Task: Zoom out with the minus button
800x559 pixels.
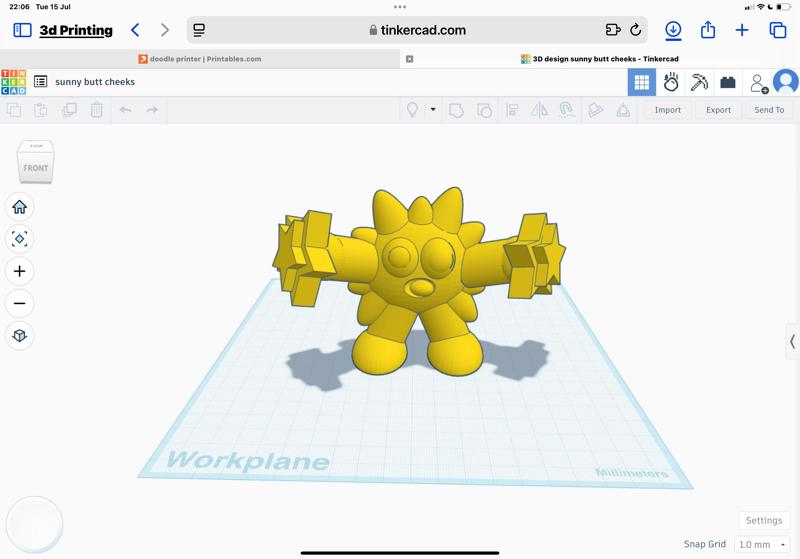Action: pos(19,303)
